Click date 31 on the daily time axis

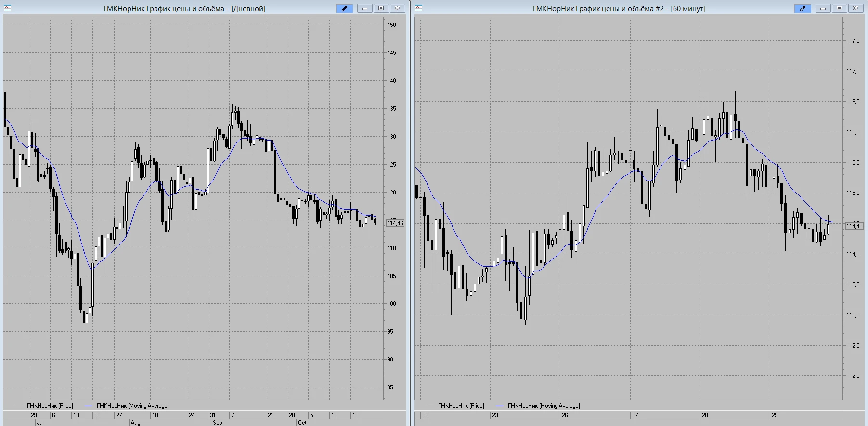pyautogui.click(x=213, y=415)
